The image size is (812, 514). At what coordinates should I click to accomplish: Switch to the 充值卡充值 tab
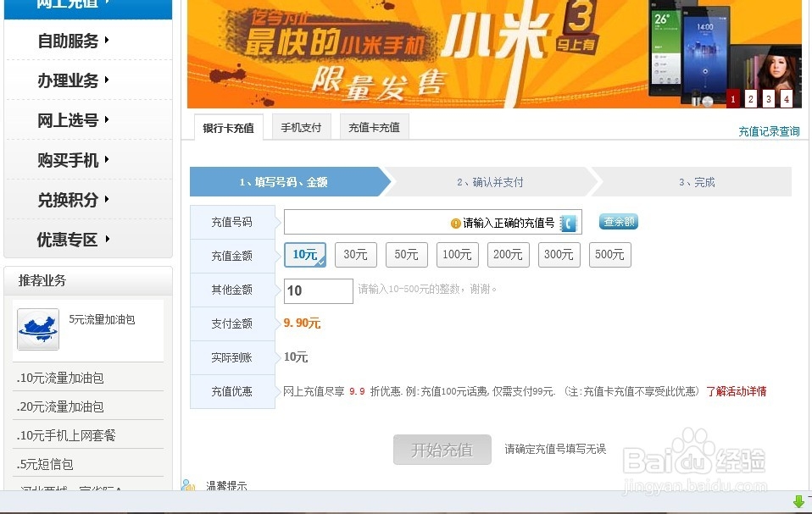tap(374, 127)
